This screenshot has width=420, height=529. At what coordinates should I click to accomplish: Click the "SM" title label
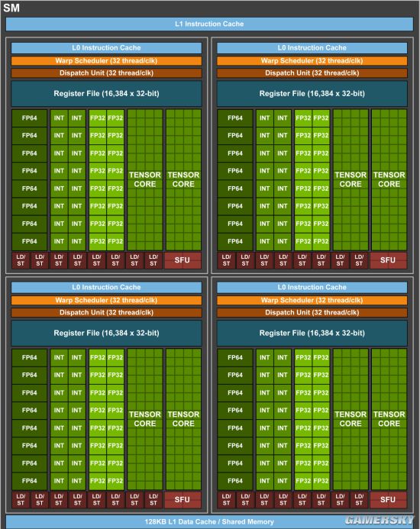click(11, 8)
